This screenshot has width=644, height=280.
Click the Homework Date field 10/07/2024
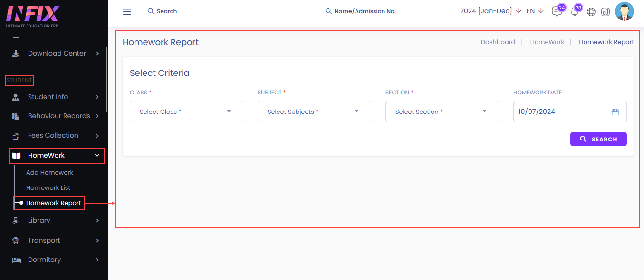(x=570, y=112)
